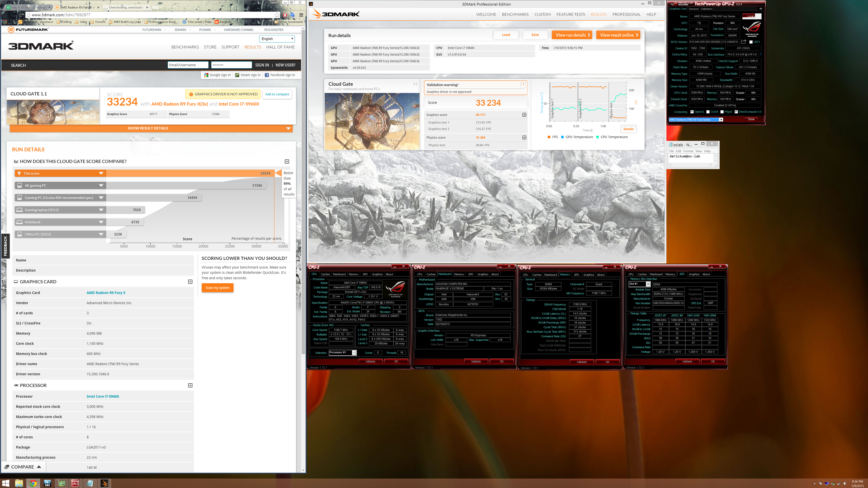Expand Show Result Details bar
Image resolution: width=868 pixels, height=488 pixels.
tap(151, 128)
